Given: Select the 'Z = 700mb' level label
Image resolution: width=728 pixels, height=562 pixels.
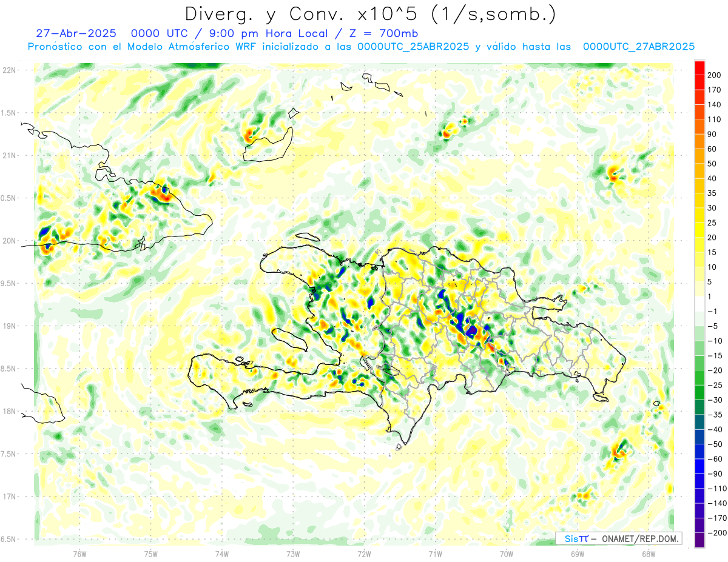Looking at the screenshot, I should [383, 33].
